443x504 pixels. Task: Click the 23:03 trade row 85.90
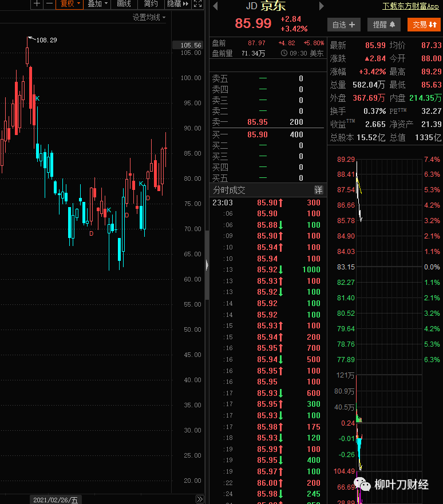(267, 203)
